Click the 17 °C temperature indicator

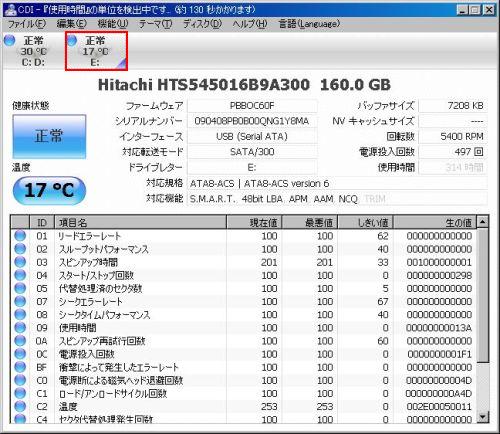(x=49, y=191)
